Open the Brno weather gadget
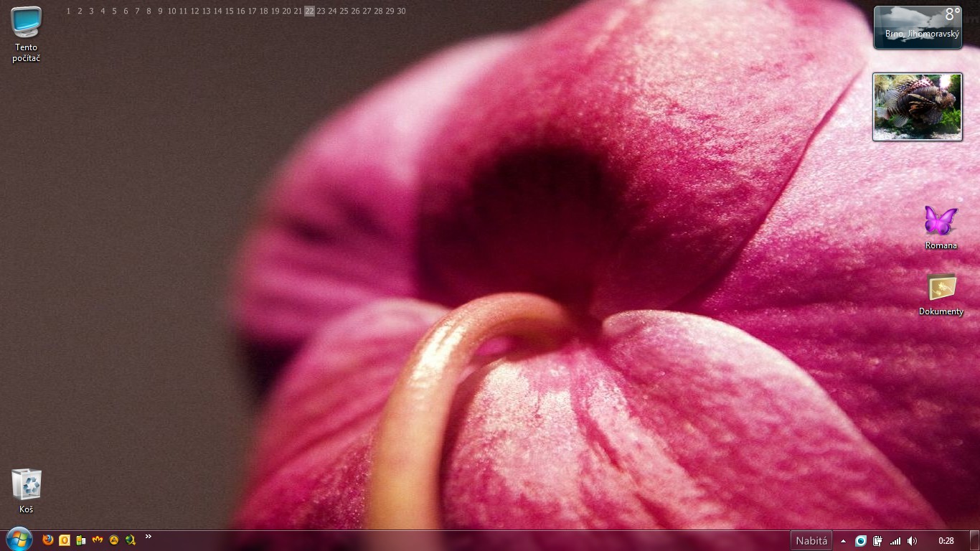The width and height of the screenshot is (980, 551). (918, 27)
